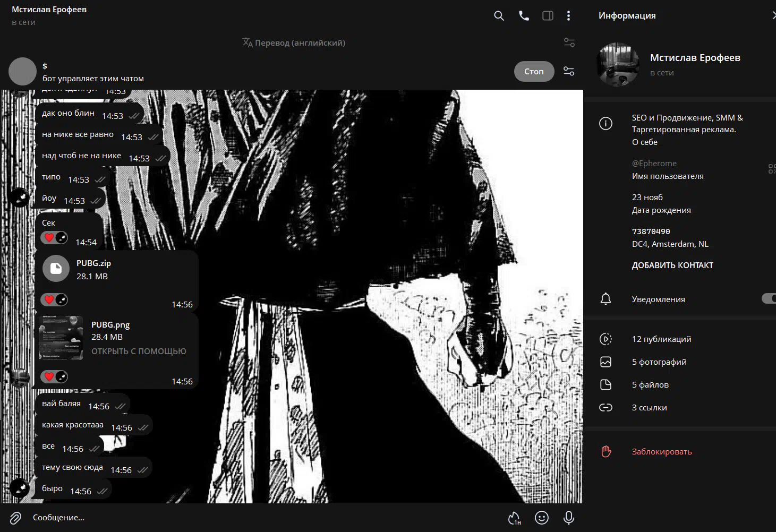Viewport: 776px width, 532px height.
Task: Open the 5 файлов shared files
Action: pos(650,385)
